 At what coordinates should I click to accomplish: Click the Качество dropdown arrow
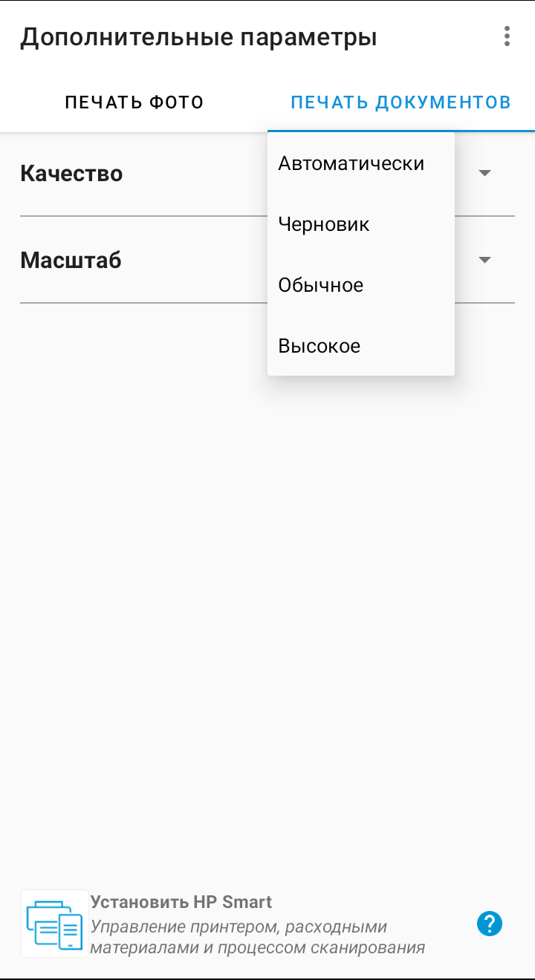click(484, 173)
